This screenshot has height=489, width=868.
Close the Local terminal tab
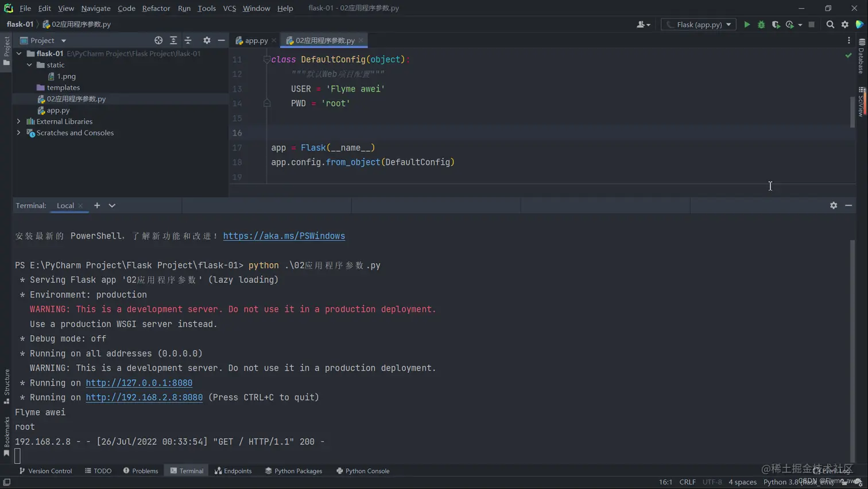click(81, 206)
